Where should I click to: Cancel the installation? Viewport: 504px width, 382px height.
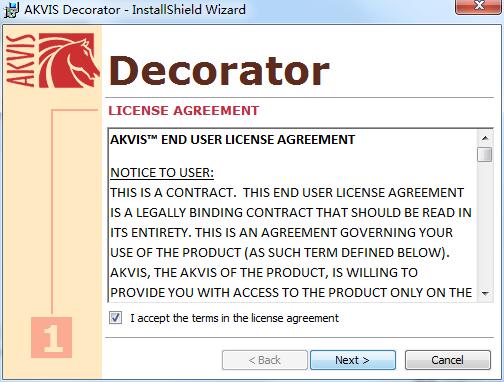[447, 360]
